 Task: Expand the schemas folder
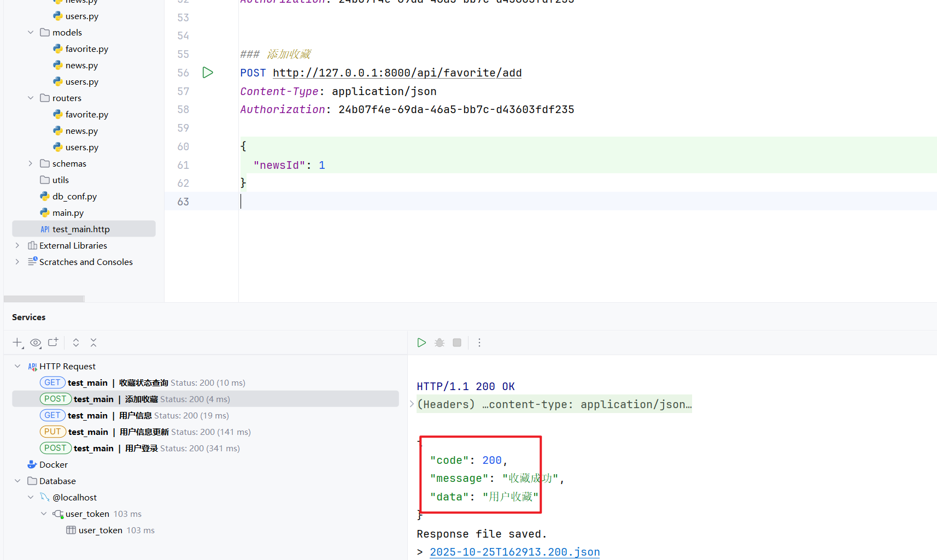(31, 164)
